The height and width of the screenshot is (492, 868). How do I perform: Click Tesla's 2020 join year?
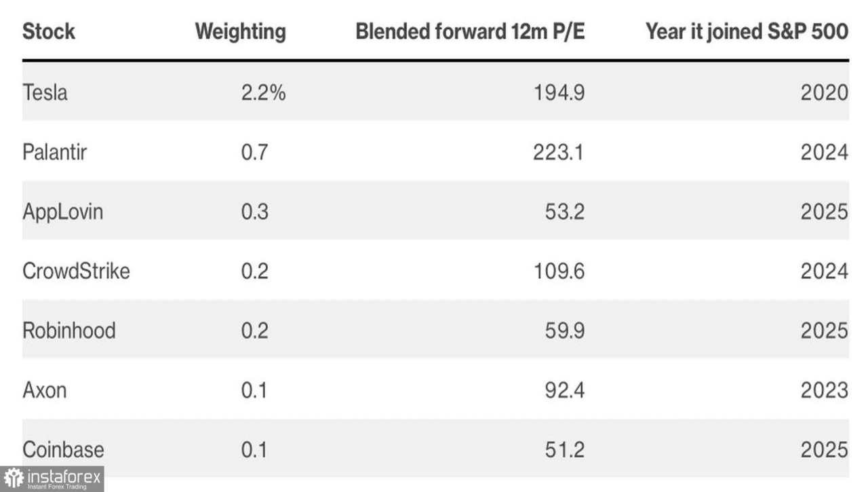pos(824,92)
